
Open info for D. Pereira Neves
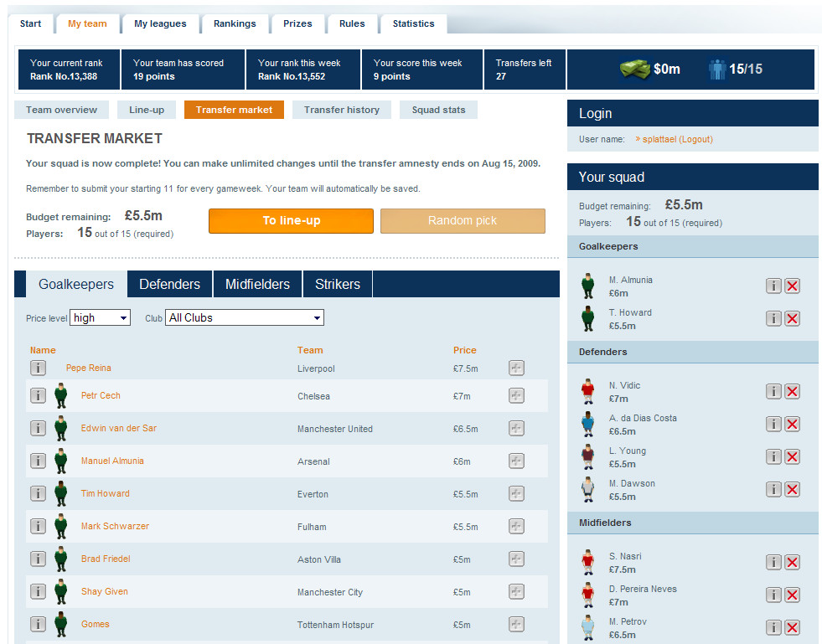point(773,595)
